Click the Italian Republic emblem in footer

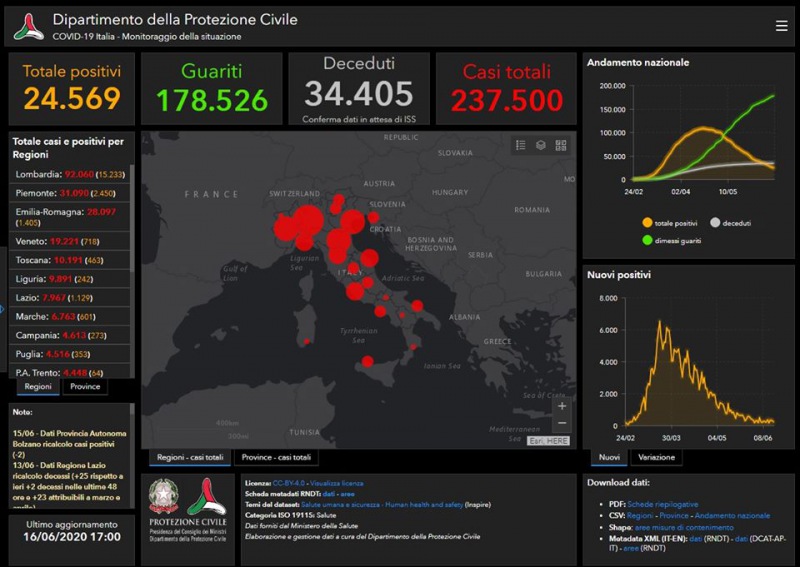[x=164, y=496]
